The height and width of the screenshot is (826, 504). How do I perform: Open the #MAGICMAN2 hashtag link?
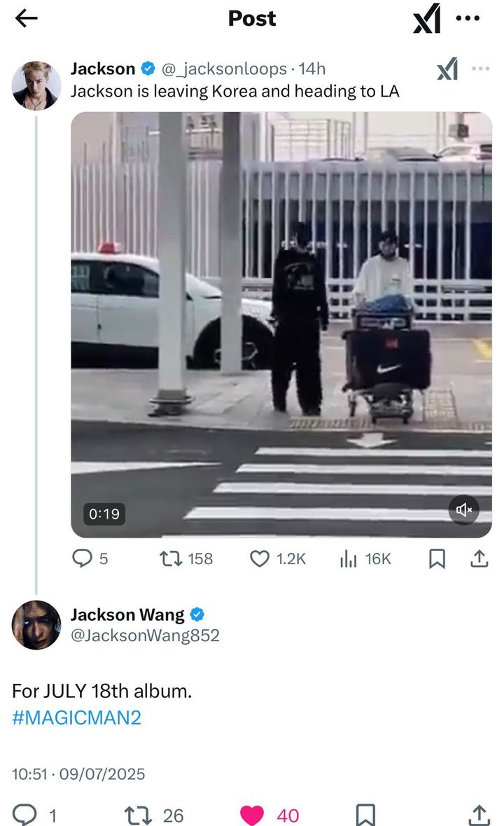pyautogui.click(x=77, y=717)
